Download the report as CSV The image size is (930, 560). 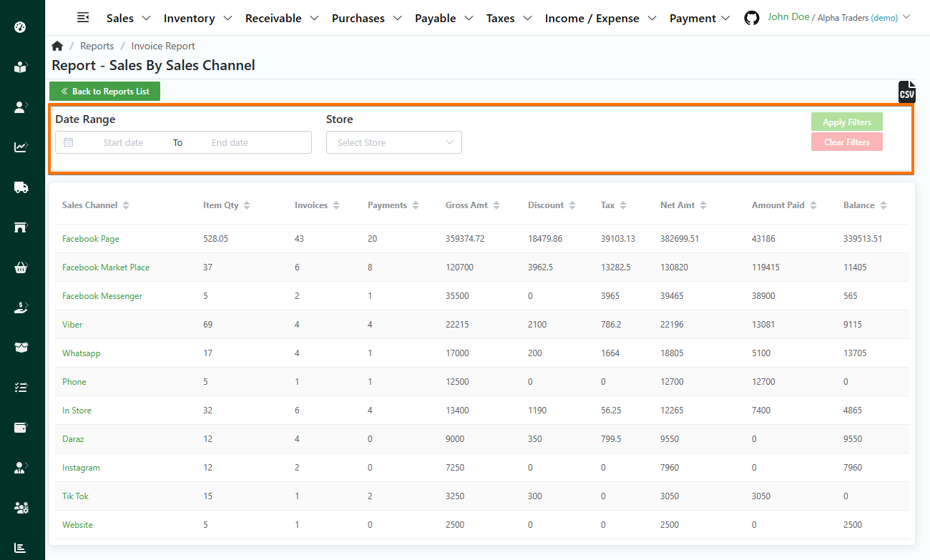click(906, 92)
